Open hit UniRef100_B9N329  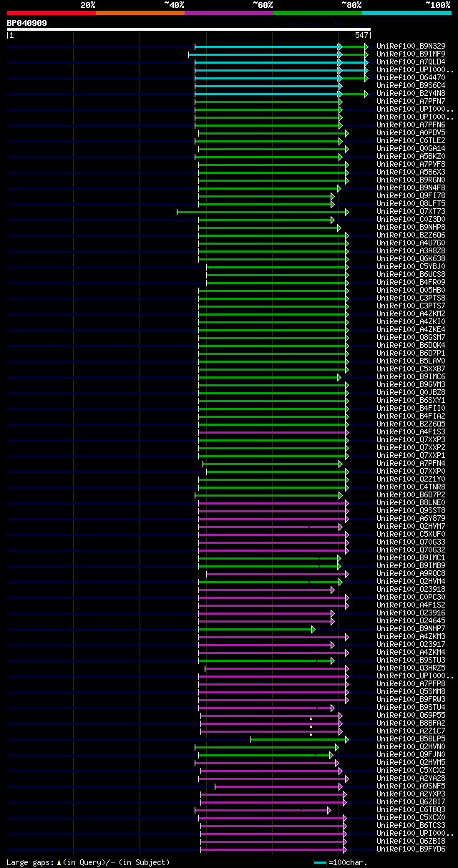(x=411, y=47)
